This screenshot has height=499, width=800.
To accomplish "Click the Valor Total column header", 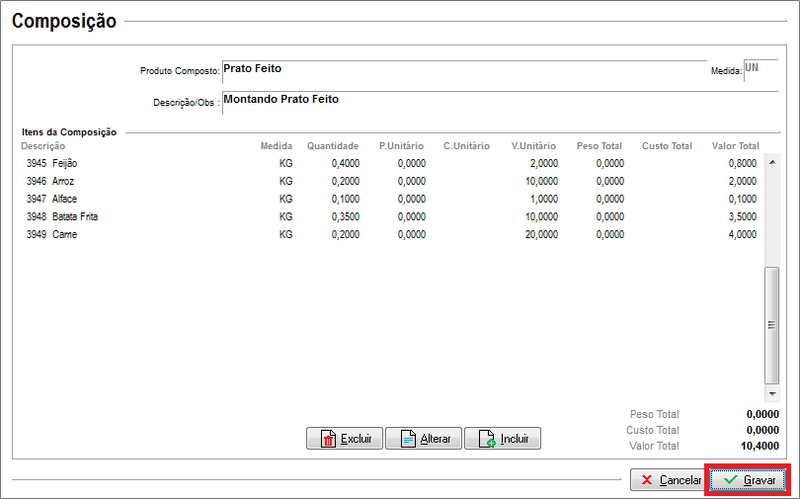I will [x=735, y=146].
